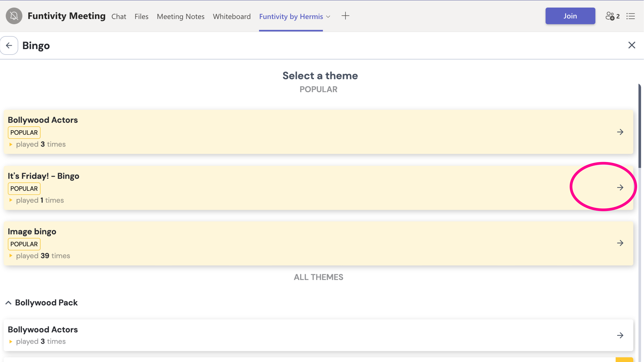Click arrow on It's Friday! – Bingo card
Image resolution: width=644 pixels, height=362 pixels.
(620, 187)
